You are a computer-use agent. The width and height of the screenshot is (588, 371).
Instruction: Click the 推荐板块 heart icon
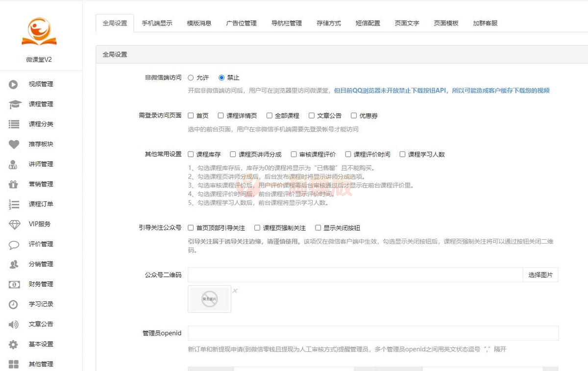click(x=15, y=144)
